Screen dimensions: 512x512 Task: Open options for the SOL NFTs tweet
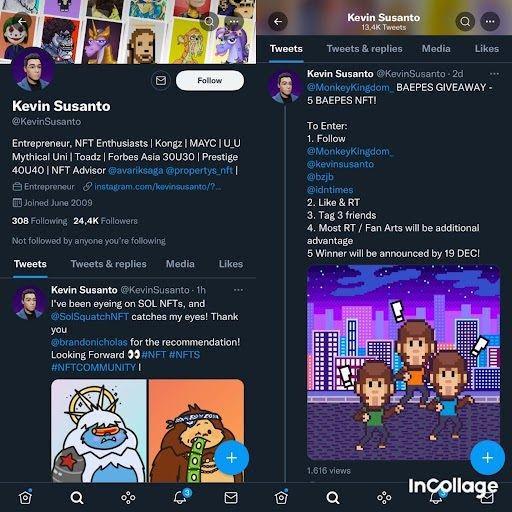[x=238, y=290]
